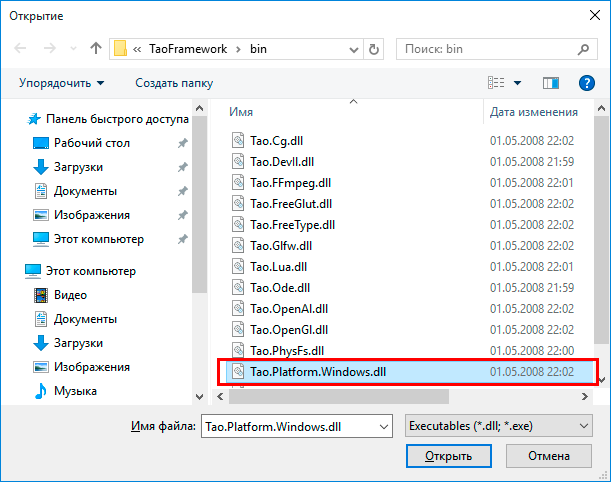Expand the Имя файла dropdown arrow
Viewport: 611px width, 482px height.
coord(384,427)
